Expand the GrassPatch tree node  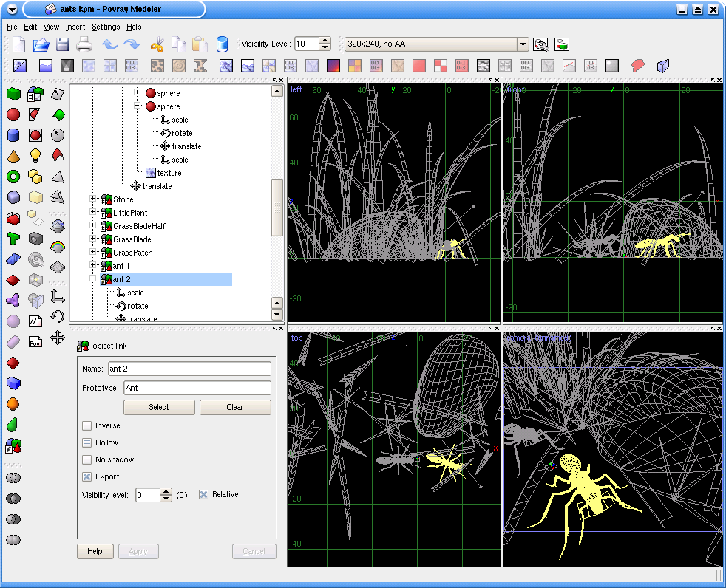(x=92, y=252)
